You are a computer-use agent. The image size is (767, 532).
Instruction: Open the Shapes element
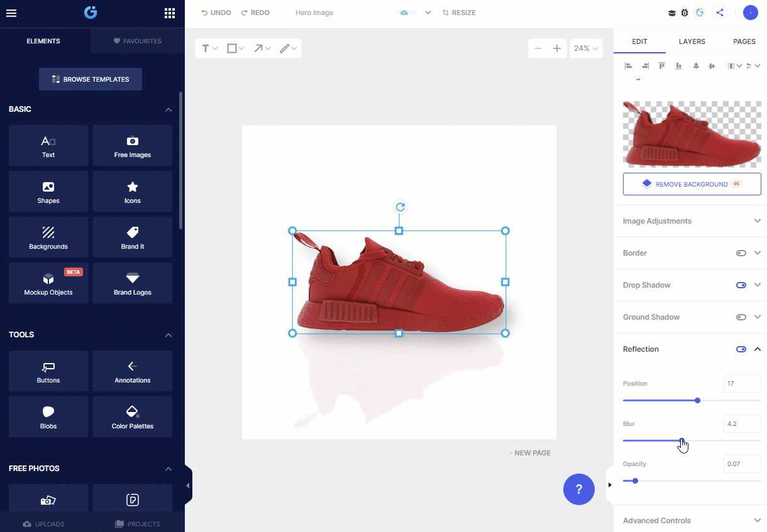coord(48,192)
